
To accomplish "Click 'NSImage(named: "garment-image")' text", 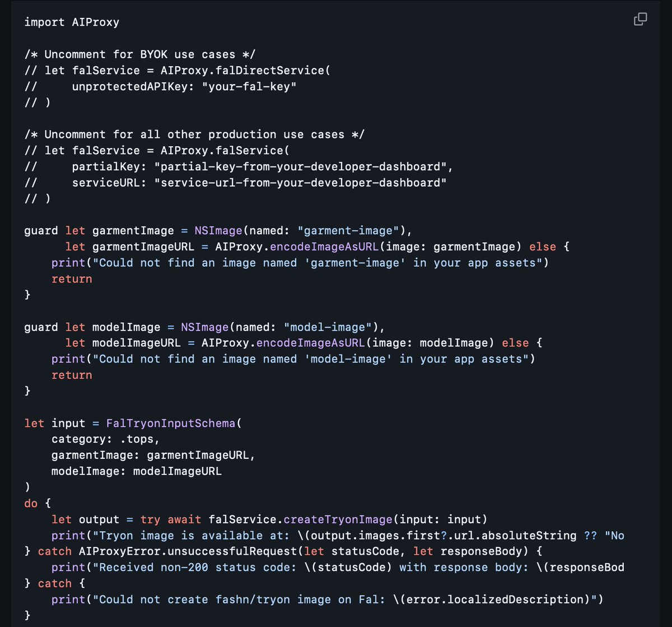I will [300, 231].
